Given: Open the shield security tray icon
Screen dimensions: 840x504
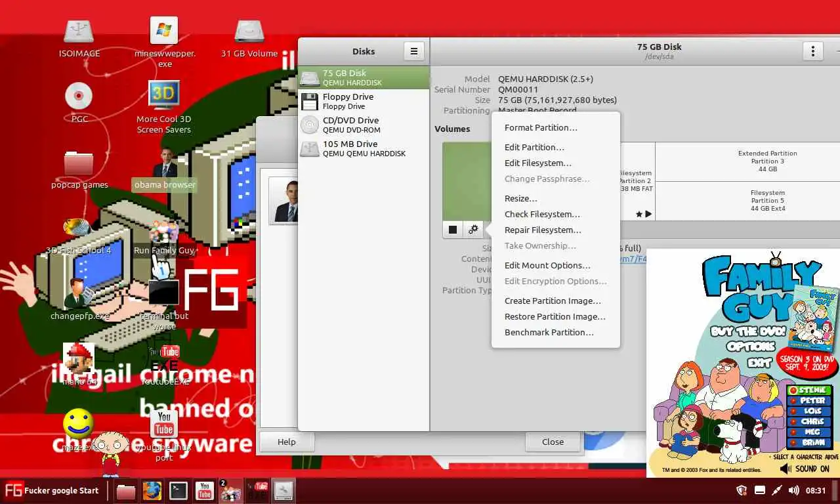Looking at the screenshot, I should point(742,490).
